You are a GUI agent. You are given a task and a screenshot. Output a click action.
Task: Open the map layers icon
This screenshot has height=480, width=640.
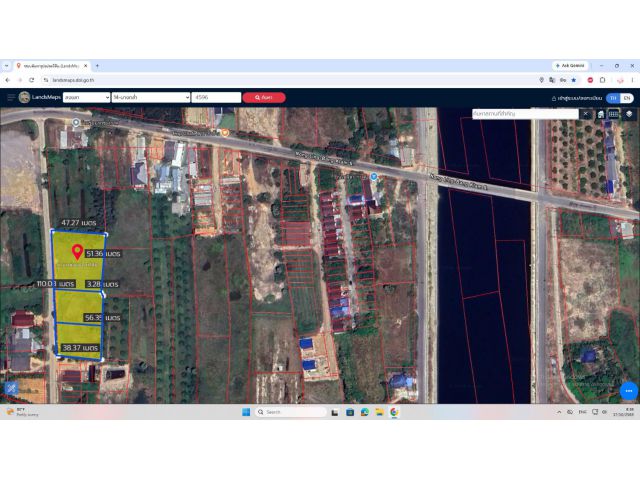coord(629,114)
